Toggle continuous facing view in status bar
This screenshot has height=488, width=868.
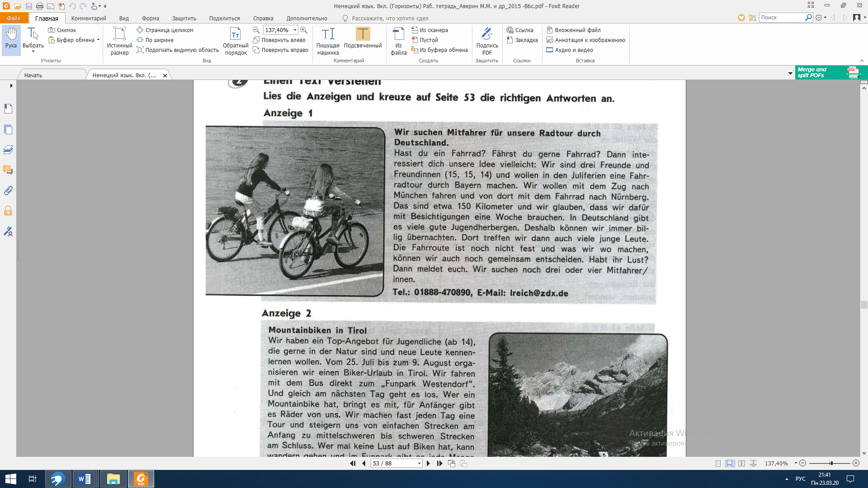tap(753, 464)
